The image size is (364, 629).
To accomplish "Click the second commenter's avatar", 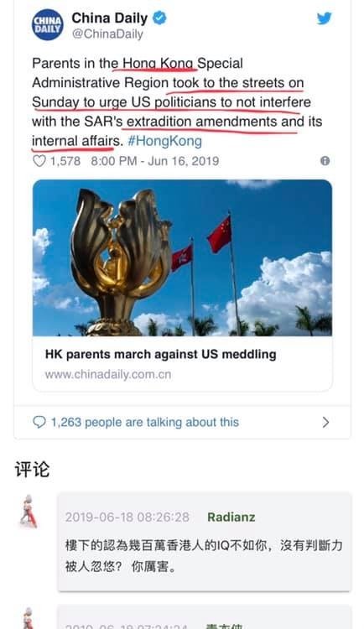I will 29,618.
